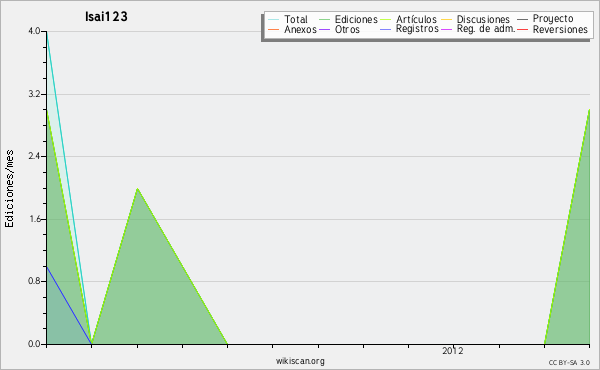
Task: Click the Total legend label
Action: coord(296,19)
